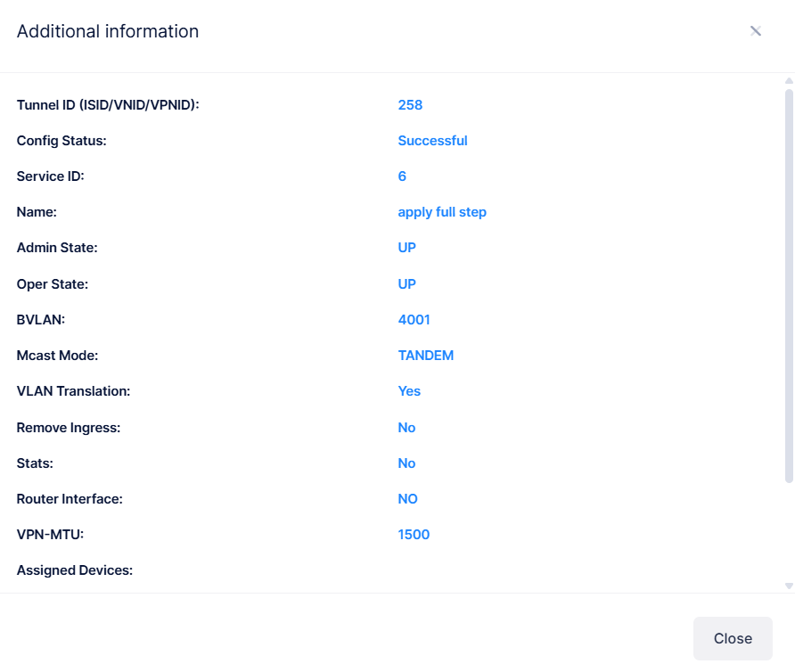Screen dimensions: 795x672
Task: Click the BVLAN value 4001
Action: click(x=412, y=319)
